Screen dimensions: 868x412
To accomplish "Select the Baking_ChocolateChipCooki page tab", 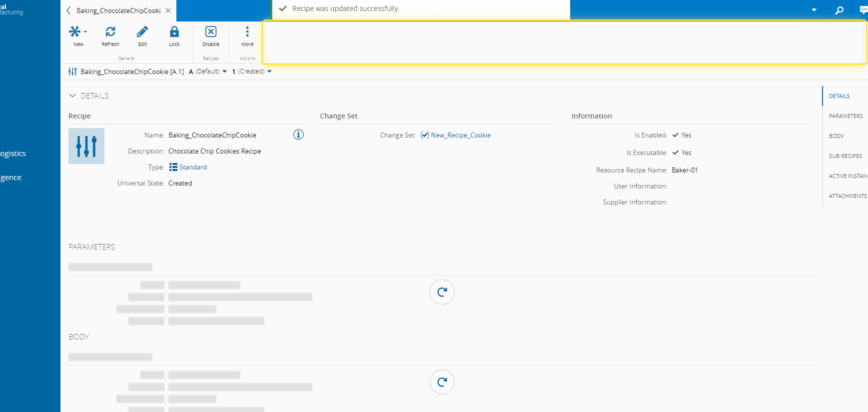I will click(x=118, y=10).
